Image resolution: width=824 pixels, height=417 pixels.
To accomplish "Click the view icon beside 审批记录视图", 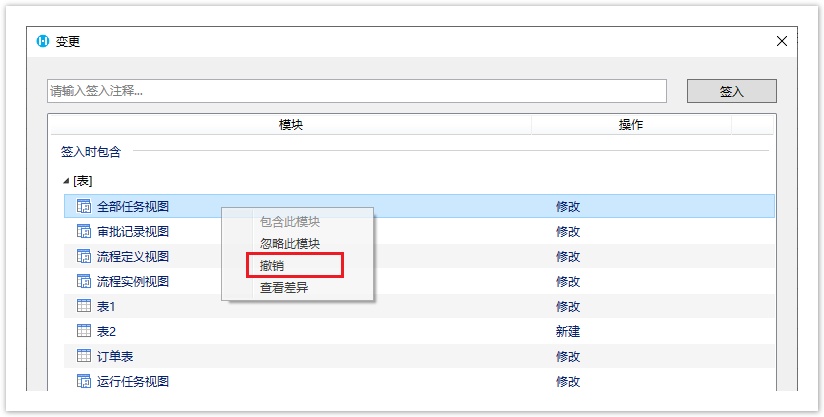I will [x=84, y=232].
